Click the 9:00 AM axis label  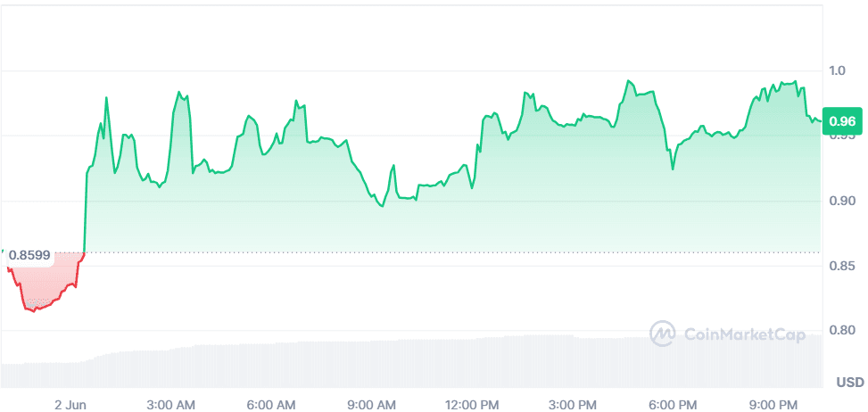[371, 404]
